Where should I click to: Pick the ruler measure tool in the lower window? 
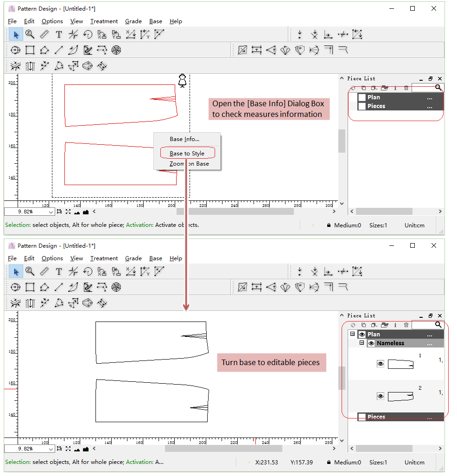click(x=44, y=271)
